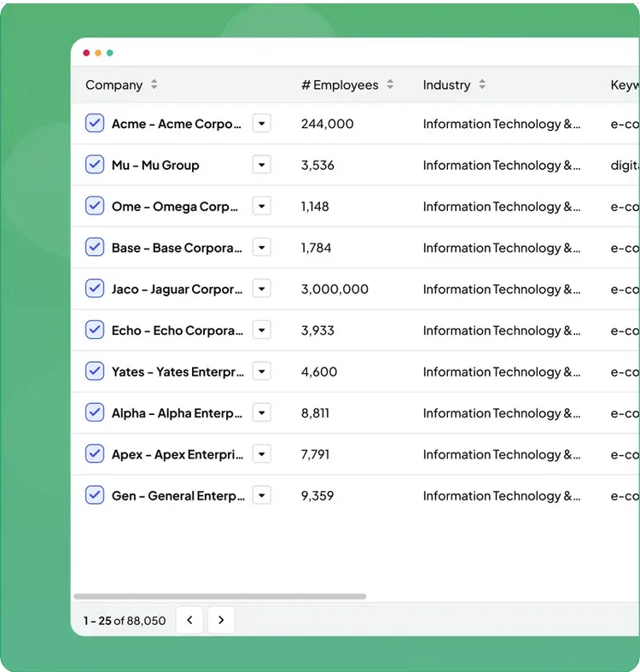Screen dimensions: 640x672
Task: Select company name Jaco – Jaguar Corpor…
Action: (x=177, y=289)
